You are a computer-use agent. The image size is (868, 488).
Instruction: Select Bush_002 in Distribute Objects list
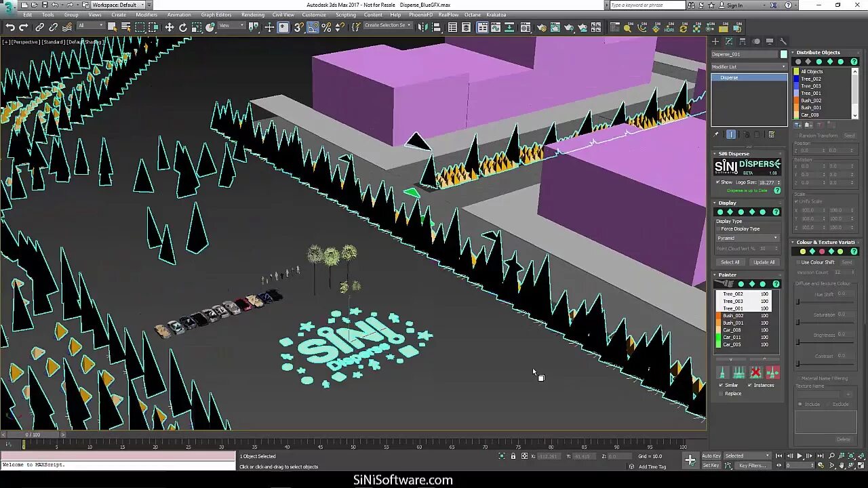point(810,100)
